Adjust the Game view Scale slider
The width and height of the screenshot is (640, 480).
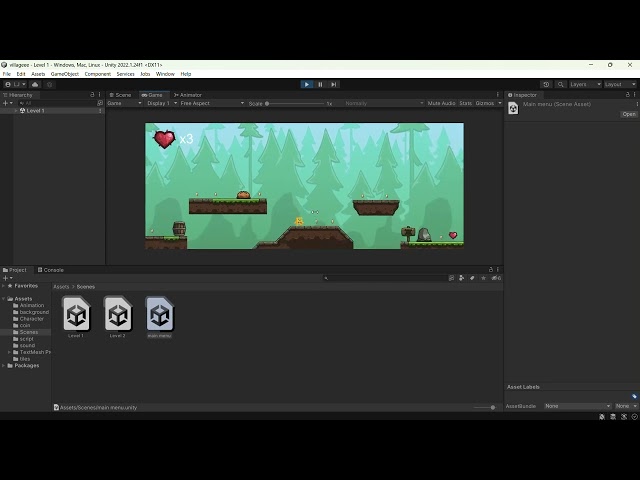295,104
